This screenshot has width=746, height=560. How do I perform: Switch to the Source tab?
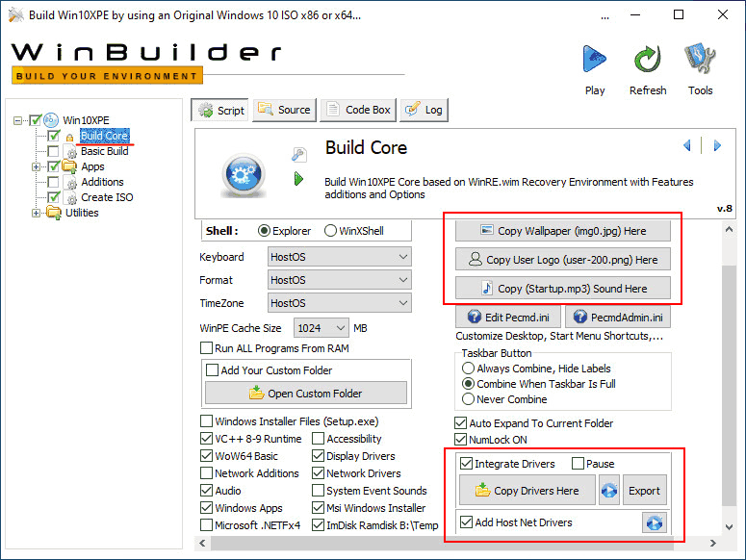click(x=284, y=110)
